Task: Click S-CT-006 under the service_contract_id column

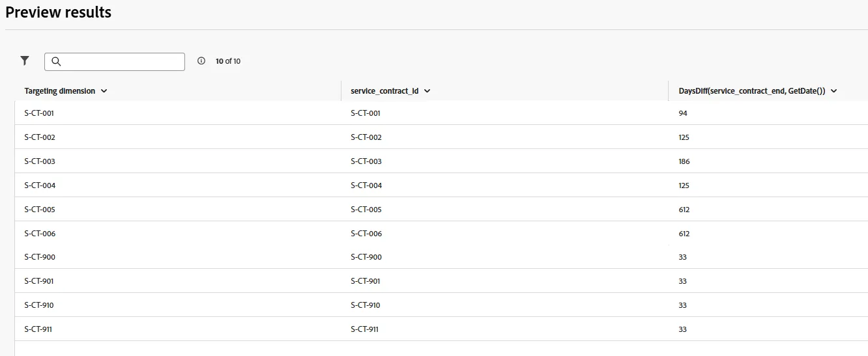Action: 366,234
